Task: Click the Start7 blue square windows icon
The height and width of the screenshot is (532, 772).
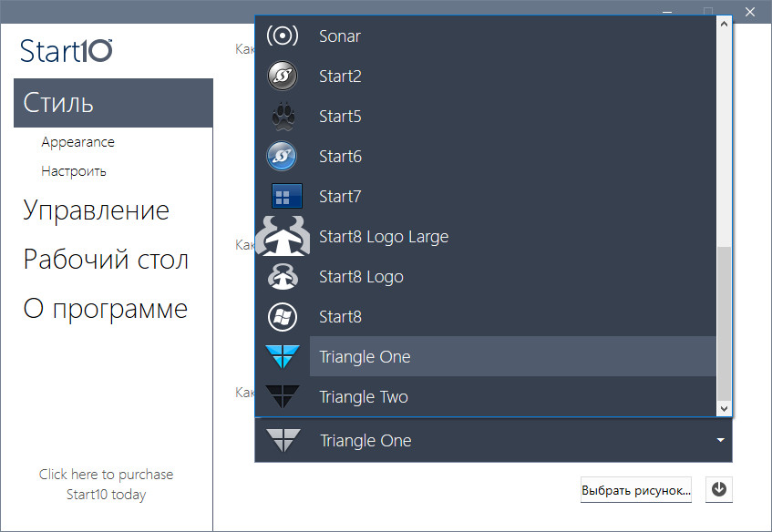Action: [287, 196]
